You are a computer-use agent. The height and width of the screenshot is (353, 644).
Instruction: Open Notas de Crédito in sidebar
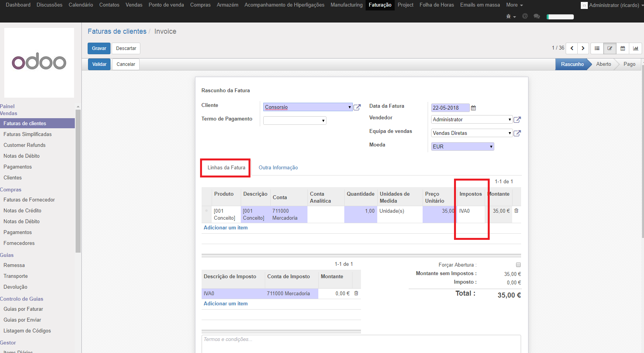[22, 211]
